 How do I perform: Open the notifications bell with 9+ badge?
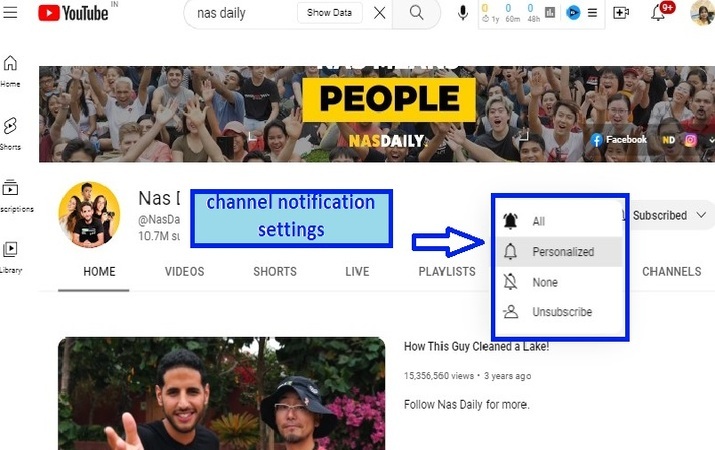(658, 13)
